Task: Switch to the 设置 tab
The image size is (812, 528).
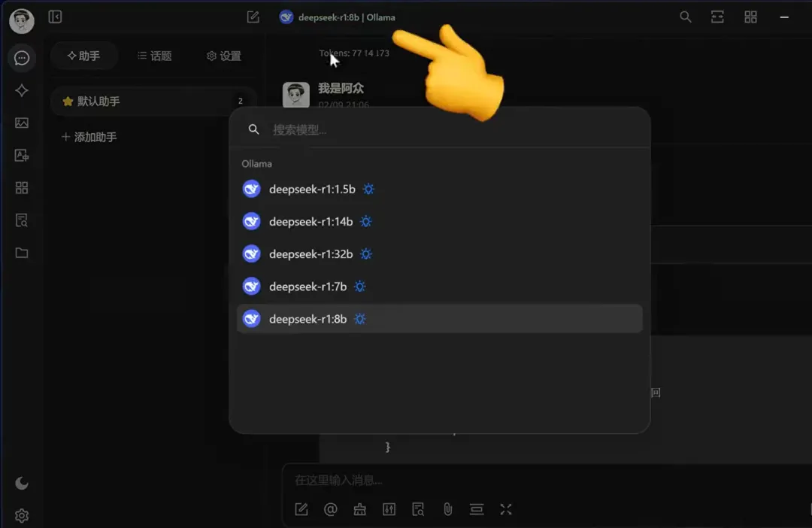Action: [x=224, y=56]
